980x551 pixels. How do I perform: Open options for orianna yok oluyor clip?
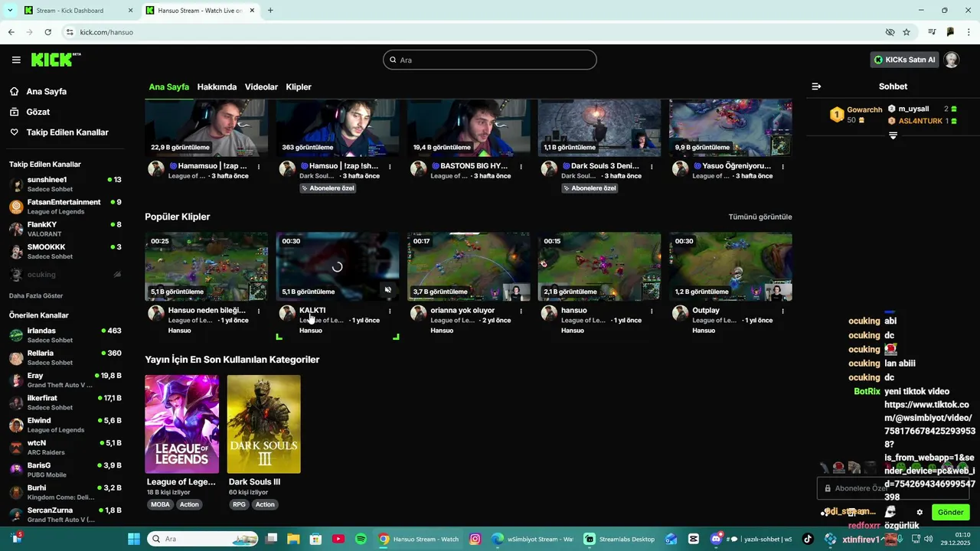(x=521, y=311)
